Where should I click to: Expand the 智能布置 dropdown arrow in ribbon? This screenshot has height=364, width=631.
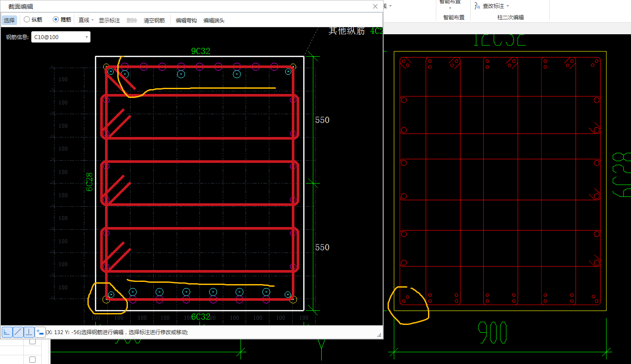tap(450, 8)
